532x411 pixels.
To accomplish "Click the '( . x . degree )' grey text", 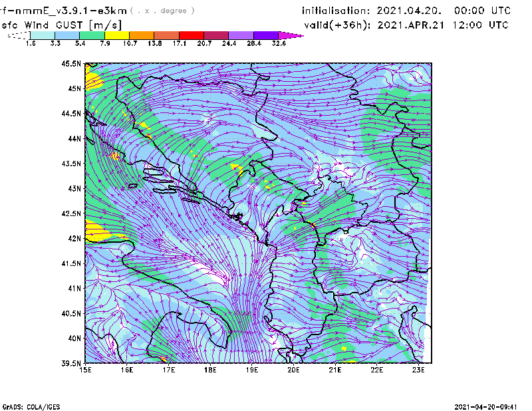I will pos(162,11).
